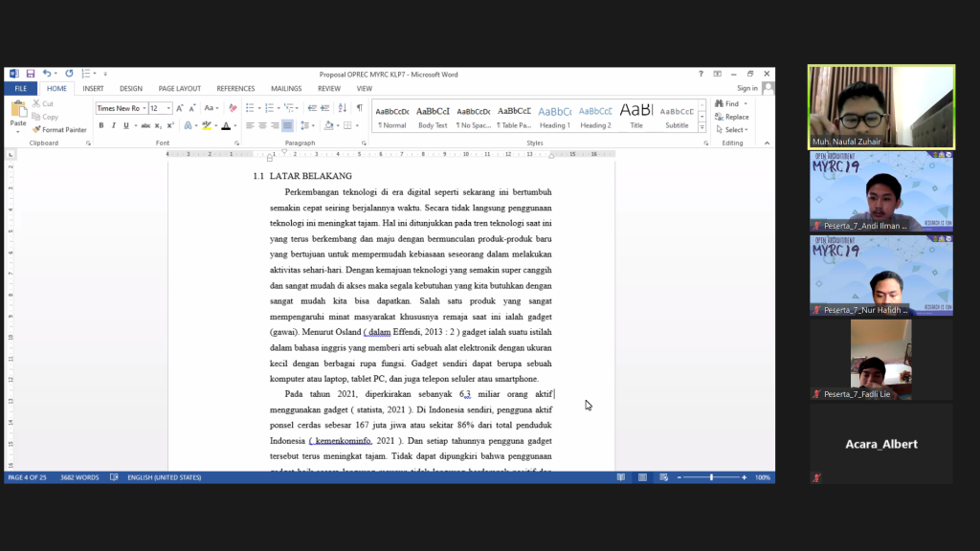Click the zoom slider handle in status bar
Image resolution: width=980 pixels, height=551 pixels.
pyautogui.click(x=711, y=477)
